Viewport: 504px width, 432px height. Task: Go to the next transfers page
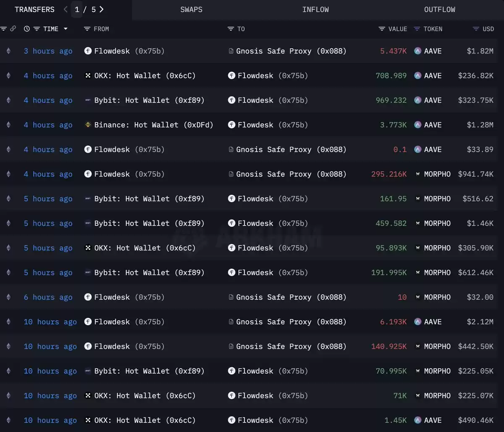point(102,9)
